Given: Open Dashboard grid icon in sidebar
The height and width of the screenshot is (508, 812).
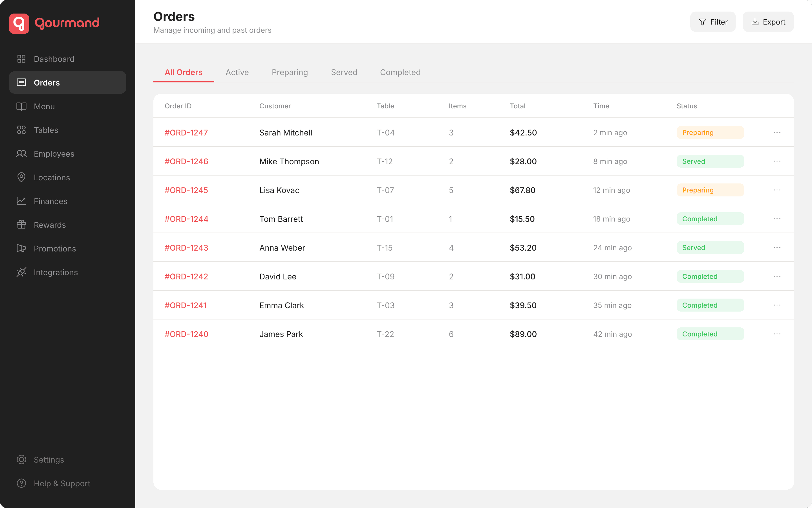Looking at the screenshot, I should [x=21, y=59].
